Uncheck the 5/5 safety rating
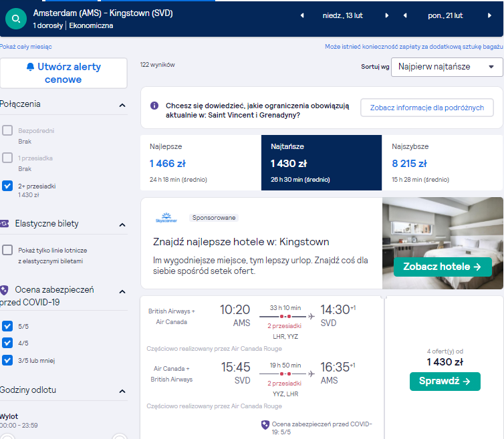Viewport: 504px width, 439px height. coord(7,326)
